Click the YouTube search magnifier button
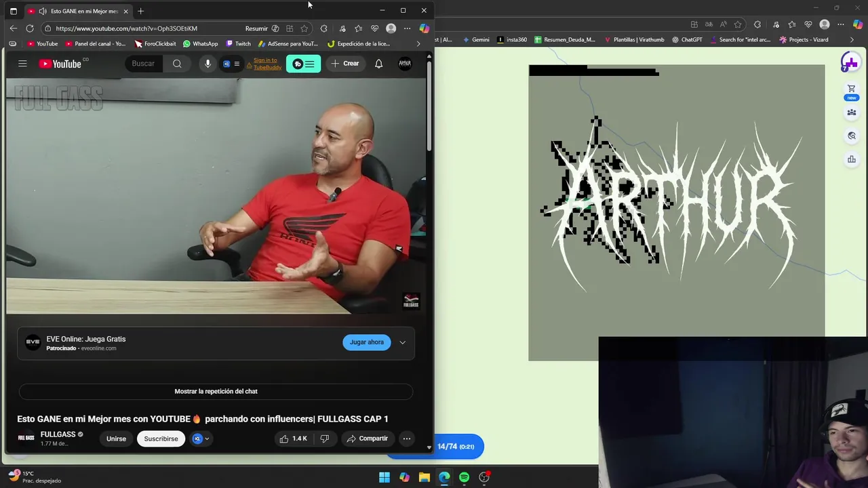Image resolution: width=868 pixels, height=488 pixels. click(177, 64)
